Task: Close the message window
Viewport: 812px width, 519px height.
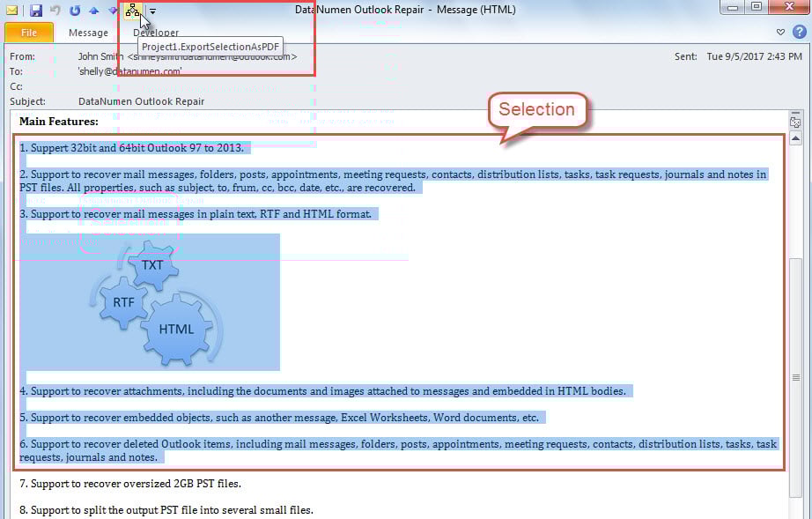Action: [x=789, y=7]
